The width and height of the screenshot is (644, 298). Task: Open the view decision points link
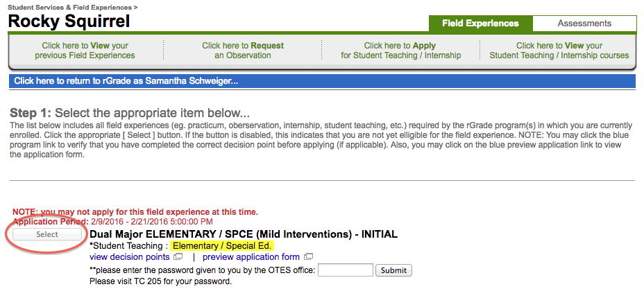[x=130, y=257]
